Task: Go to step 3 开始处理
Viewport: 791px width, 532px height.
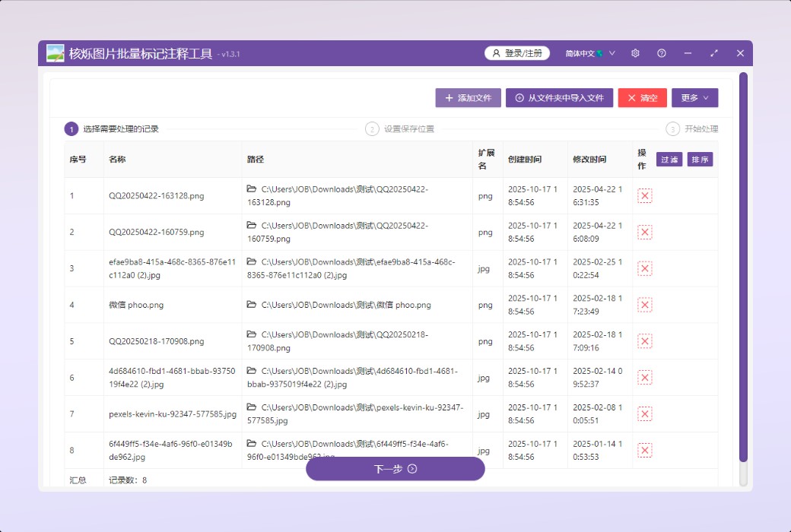Action: click(x=692, y=129)
